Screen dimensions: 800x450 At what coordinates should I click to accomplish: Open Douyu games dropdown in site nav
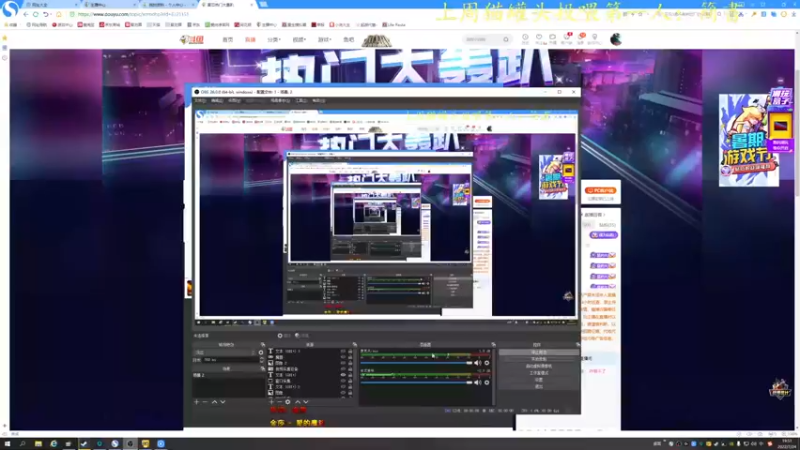coord(324,39)
